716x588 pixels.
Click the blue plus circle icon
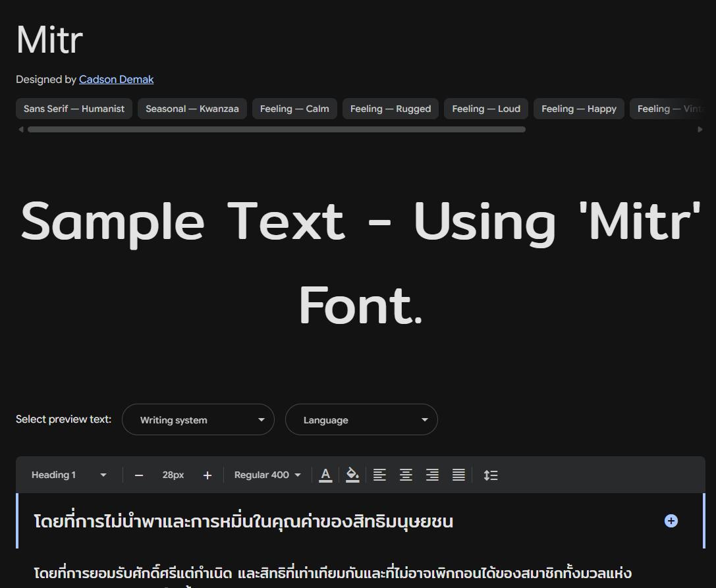pos(671,521)
